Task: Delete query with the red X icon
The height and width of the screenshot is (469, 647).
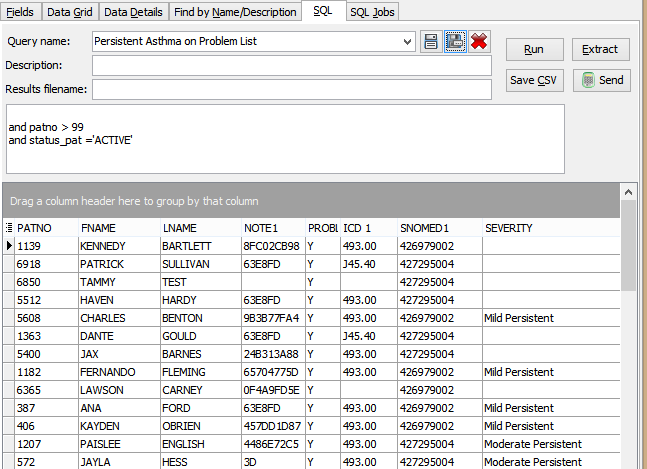Action: point(479,42)
